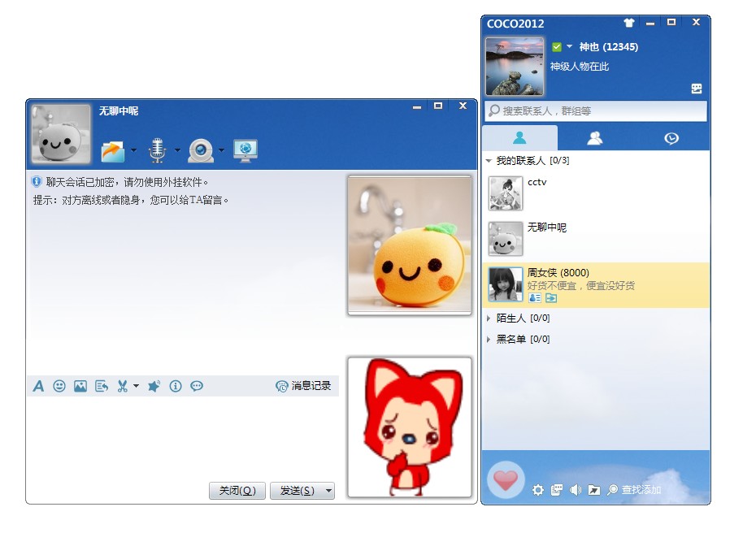Click in the chat message input area

coord(183,438)
